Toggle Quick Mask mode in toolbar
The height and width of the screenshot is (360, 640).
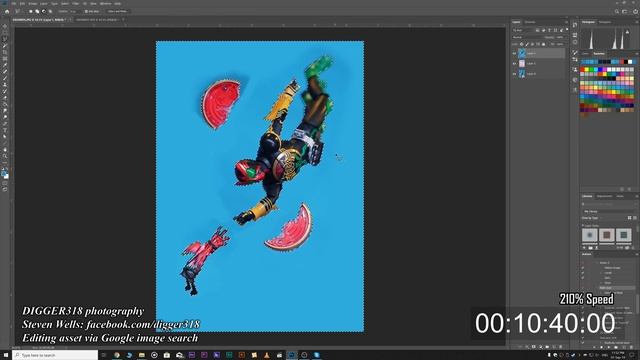tap(5, 183)
